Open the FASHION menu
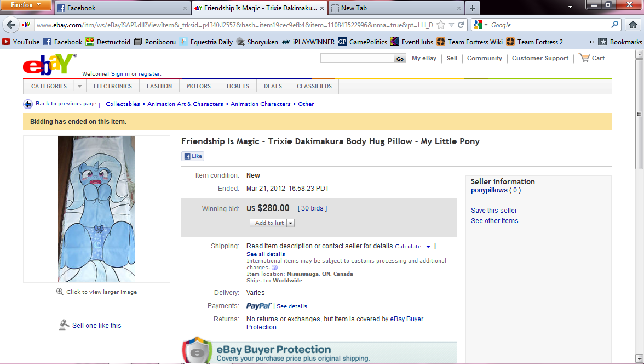 159,87
